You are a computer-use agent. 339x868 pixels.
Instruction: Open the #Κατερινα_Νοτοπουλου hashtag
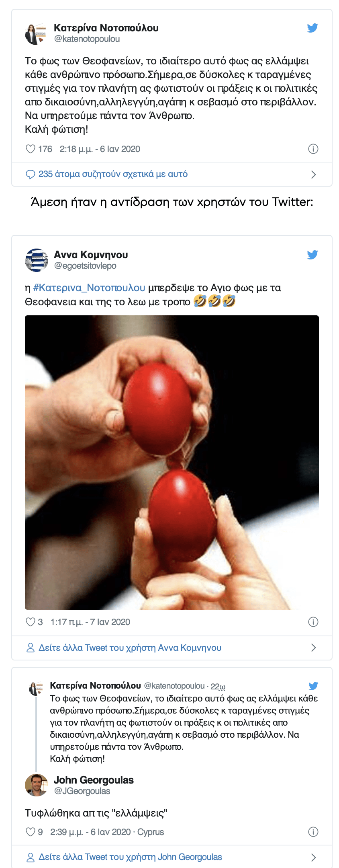[x=89, y=288]
